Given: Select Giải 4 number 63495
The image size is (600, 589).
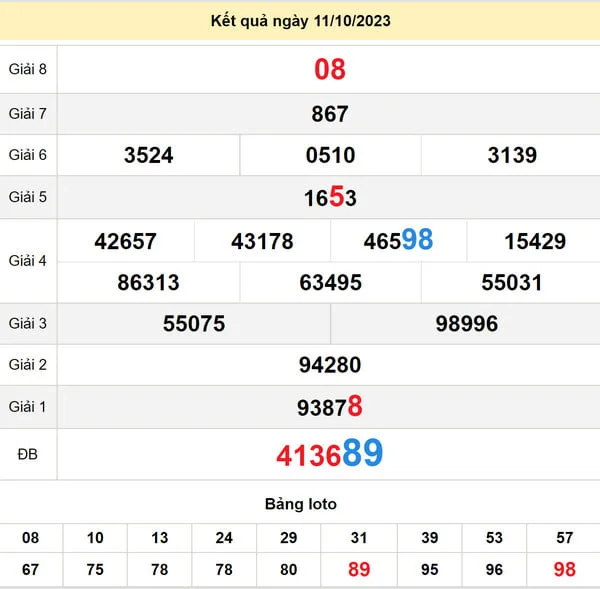Looking at the screenshot, I should (330, 283).
